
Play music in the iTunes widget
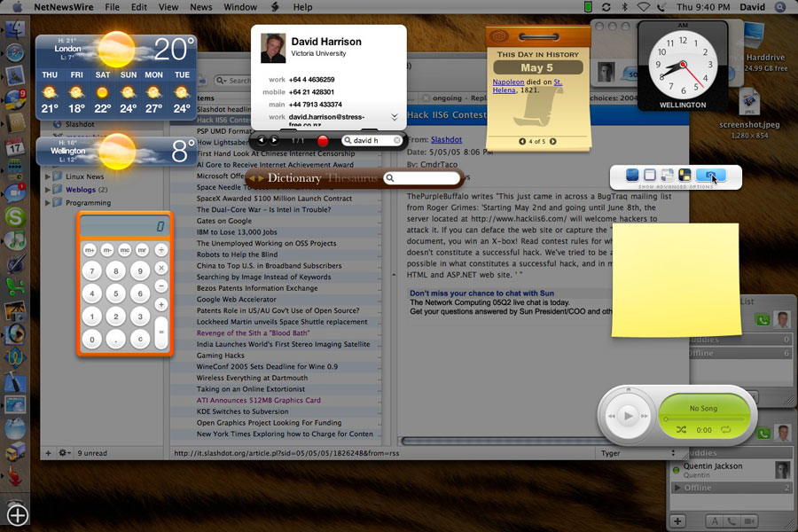pyautogui.click(x=628, y=416)
